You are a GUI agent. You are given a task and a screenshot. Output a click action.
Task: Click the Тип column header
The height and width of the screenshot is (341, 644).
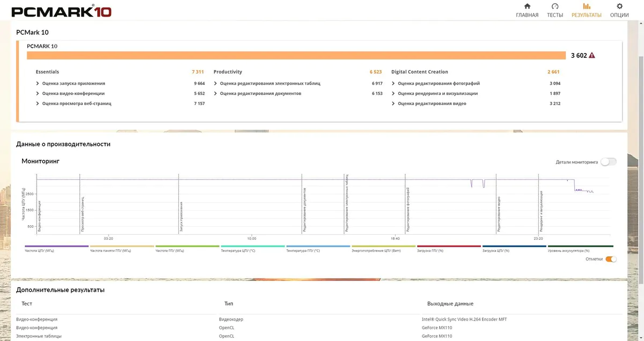[229, 303]
